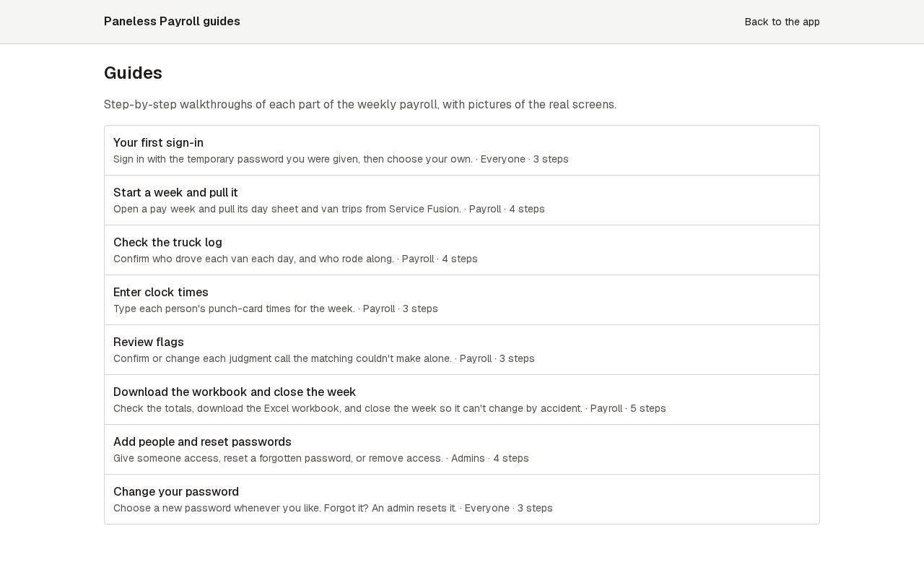
Task: Open the 'Add people and reset passwords' guide
Action: [x=462, y=449]
